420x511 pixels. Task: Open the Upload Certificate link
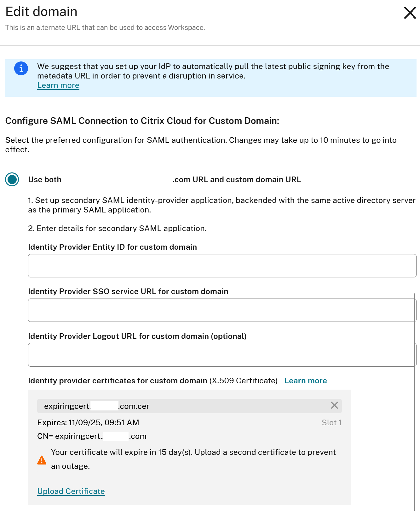pyautogui.click(x=71, y=491)
